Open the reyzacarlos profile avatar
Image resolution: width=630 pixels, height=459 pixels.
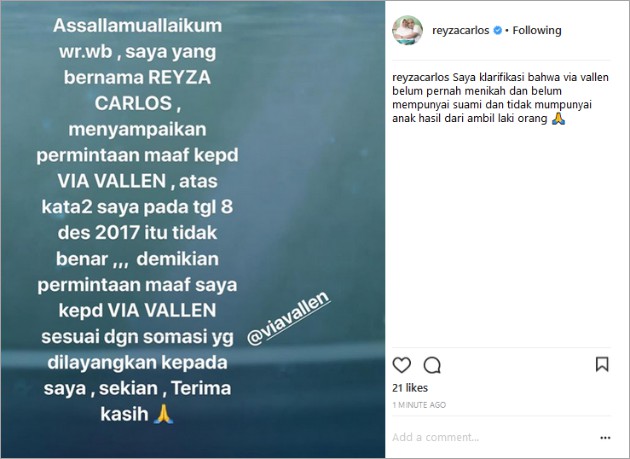coord(407,30)
